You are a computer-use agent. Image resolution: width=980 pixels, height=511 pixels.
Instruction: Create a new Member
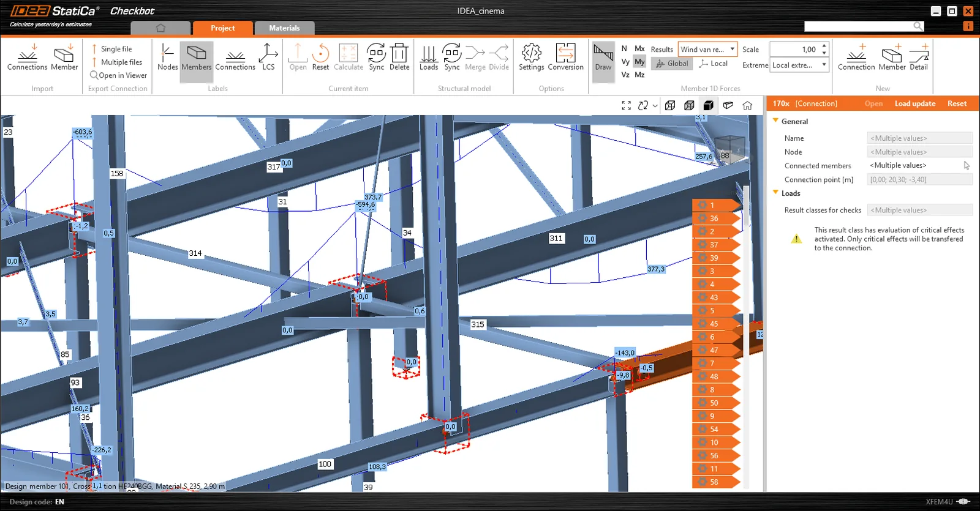[892, 57]
